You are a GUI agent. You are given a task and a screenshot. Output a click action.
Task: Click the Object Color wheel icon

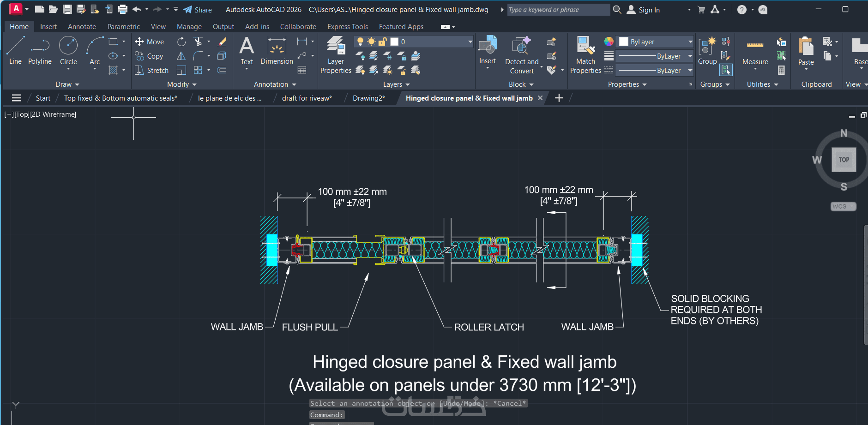click(x=609, y=42)
